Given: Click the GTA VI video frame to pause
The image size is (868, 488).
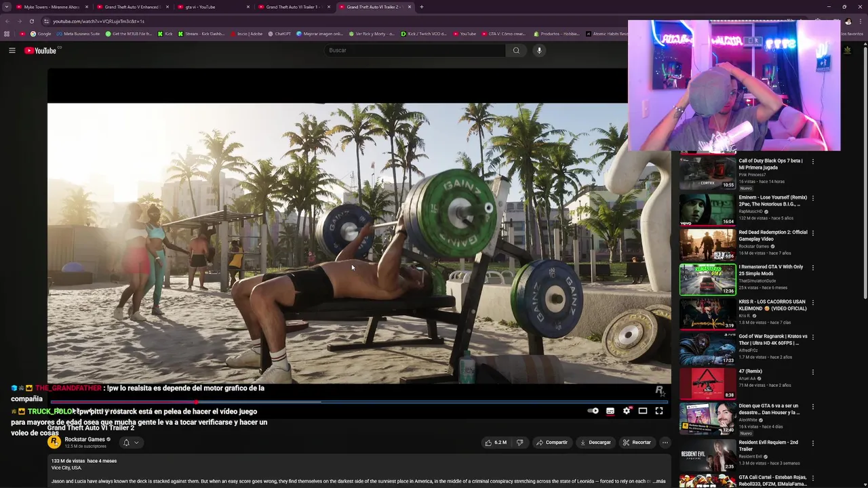Looking at the screenshot, I should click(x=359, y=244).
